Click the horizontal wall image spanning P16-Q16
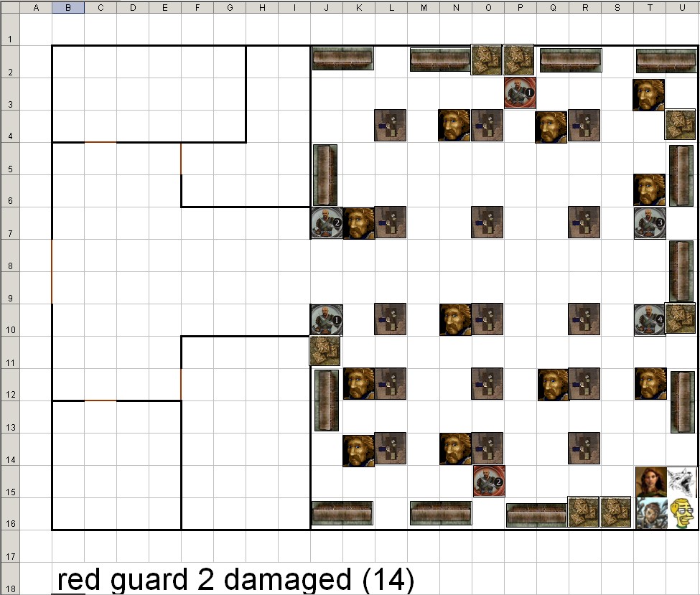 click(537, 515)
